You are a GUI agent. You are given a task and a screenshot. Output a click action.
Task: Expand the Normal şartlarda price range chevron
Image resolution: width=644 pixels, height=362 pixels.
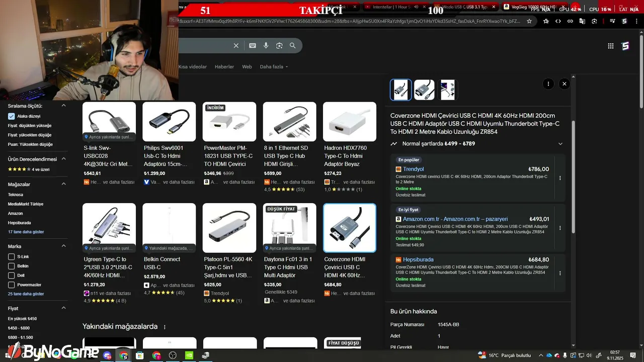point(560,144)
